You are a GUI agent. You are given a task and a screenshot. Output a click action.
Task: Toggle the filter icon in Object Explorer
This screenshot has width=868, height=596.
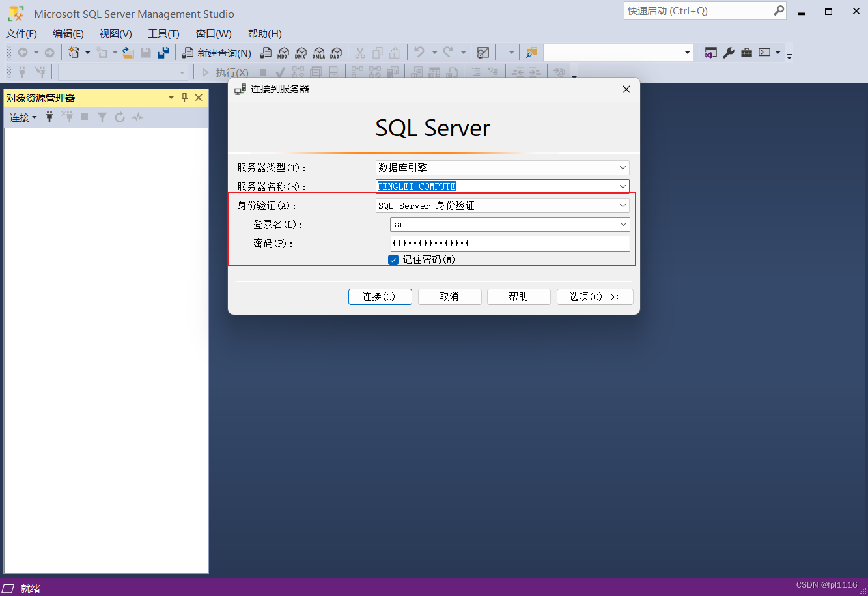pyautogui.click(x=102, y=117)
